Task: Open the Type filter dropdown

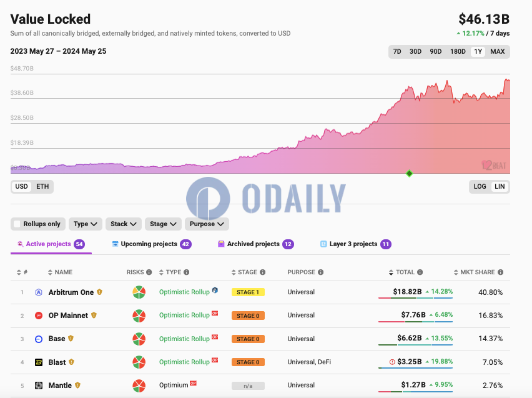Action: coord(85,224)
